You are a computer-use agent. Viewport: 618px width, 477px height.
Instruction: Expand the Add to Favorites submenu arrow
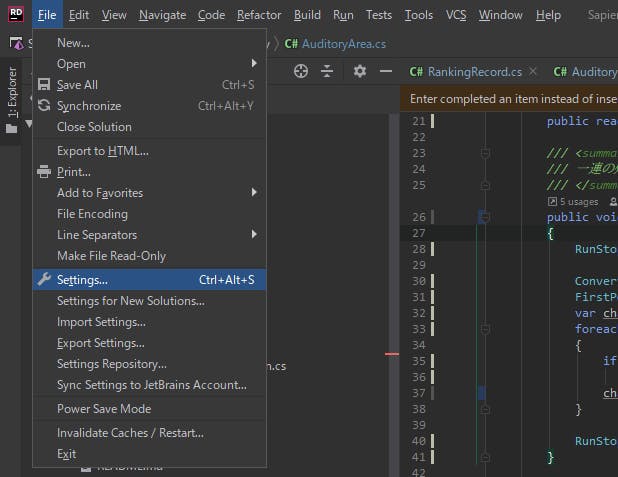pos(254,192)
